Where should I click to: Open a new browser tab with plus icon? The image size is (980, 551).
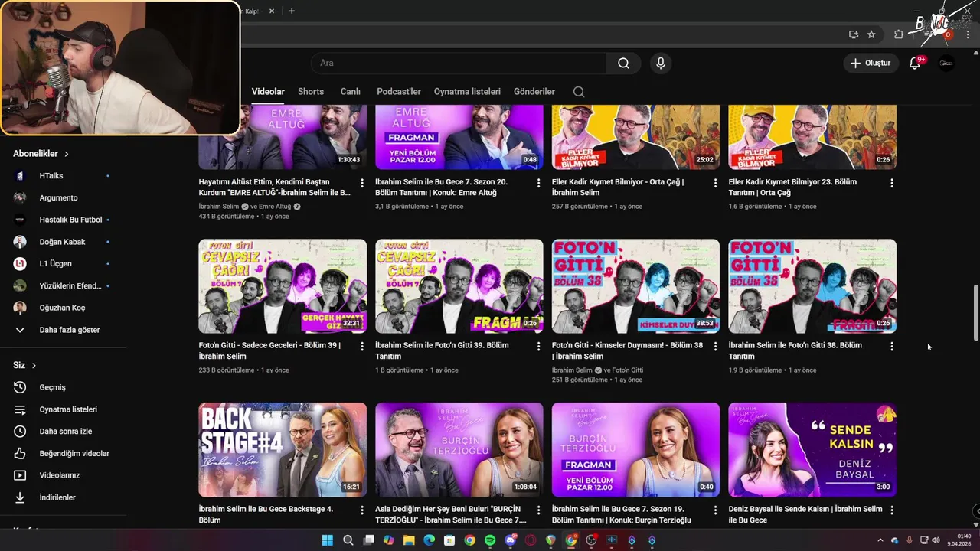coord(292,11)
